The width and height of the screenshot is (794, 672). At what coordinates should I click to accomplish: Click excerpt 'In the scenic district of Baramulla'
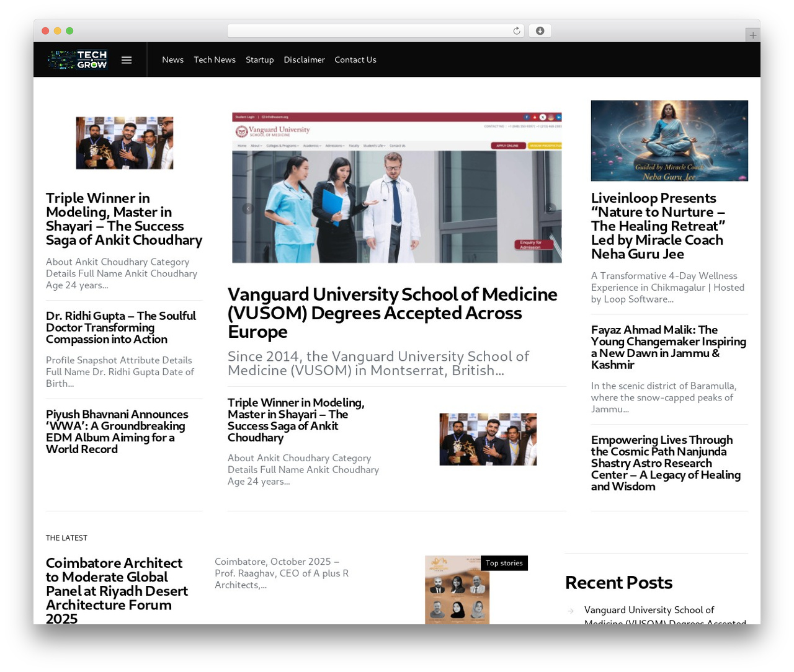(664, 397)
